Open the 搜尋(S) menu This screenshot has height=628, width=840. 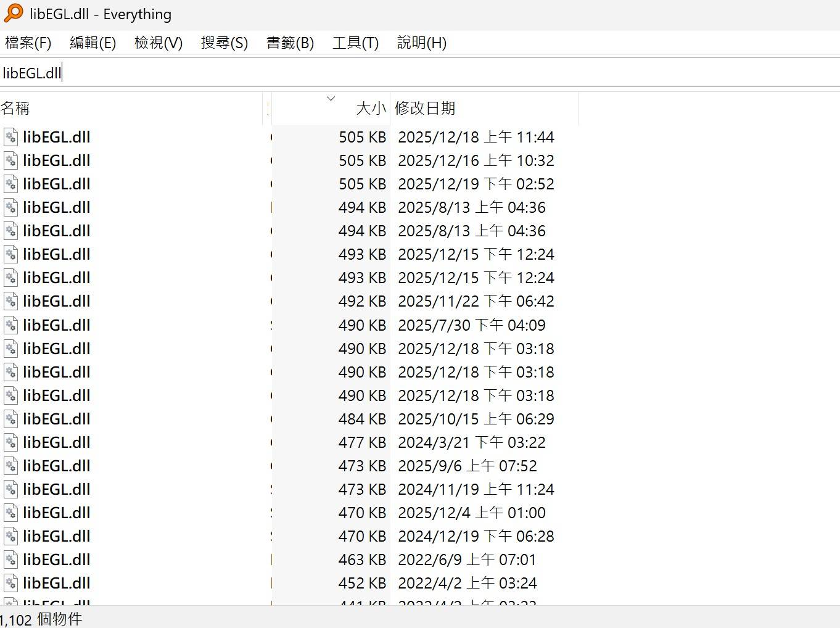point(224,43)
